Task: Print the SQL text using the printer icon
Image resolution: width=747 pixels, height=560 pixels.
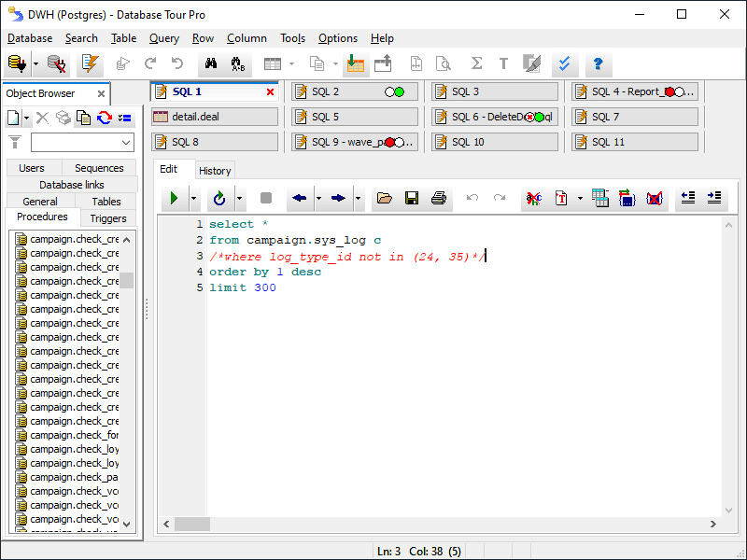Action: [439, 198]
